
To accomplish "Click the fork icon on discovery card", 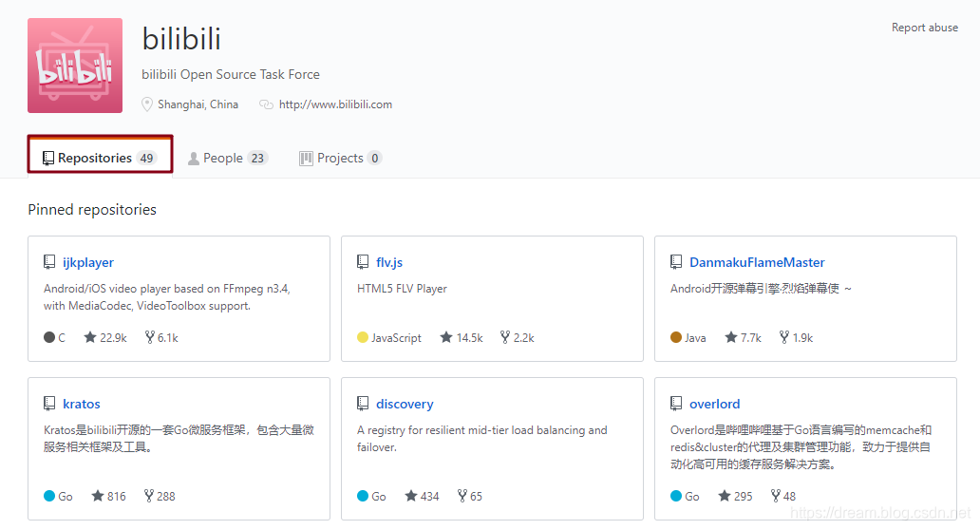I will click(462, 496).
